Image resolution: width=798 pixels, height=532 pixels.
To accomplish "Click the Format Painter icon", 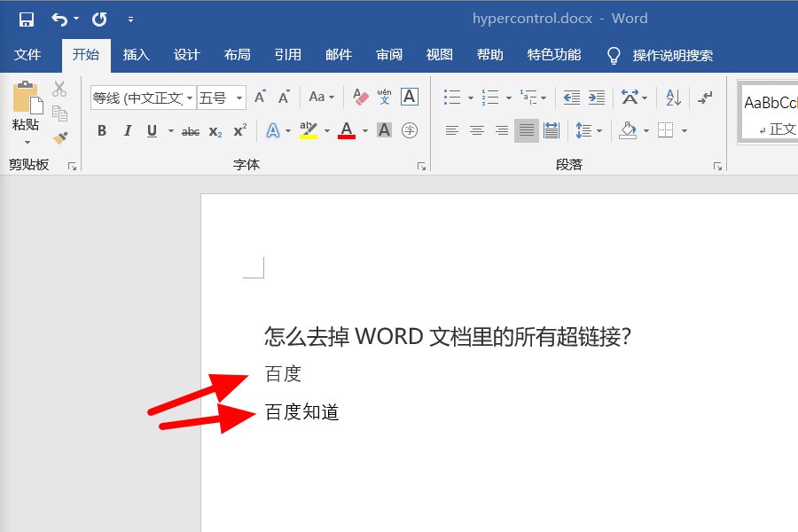I will (60, 136).
